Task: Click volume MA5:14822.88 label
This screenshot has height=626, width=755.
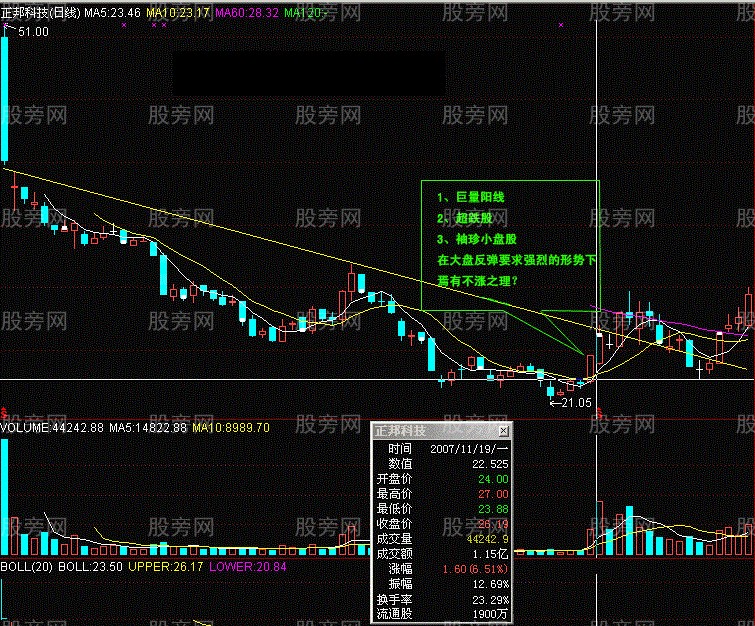Action: 148,428
